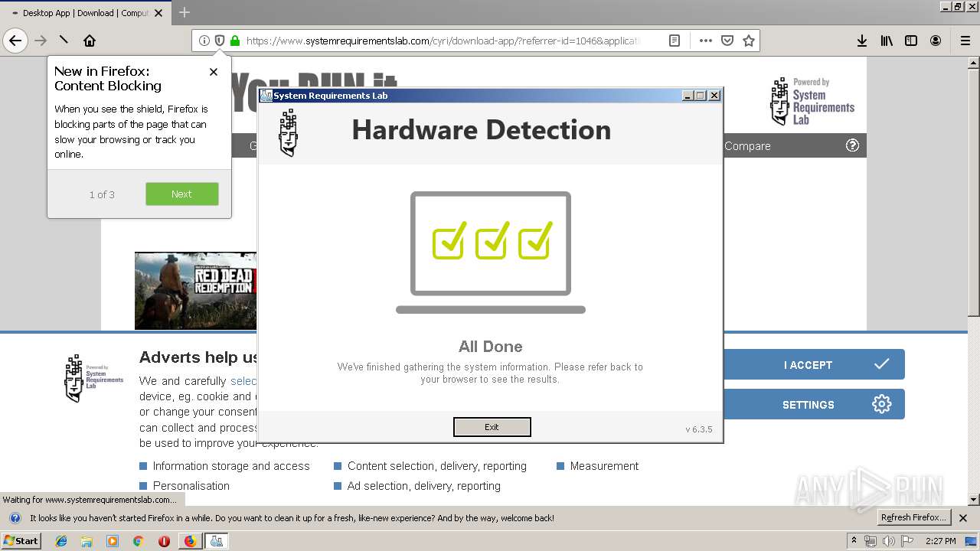Select the Desktop App Download tab
This screenshot has width=980, height=551.
(87, 13)
